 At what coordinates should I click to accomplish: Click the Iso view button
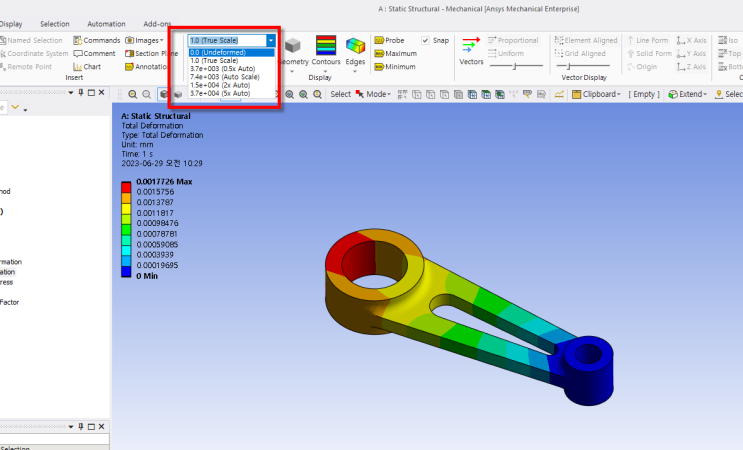tap(728, 40)
